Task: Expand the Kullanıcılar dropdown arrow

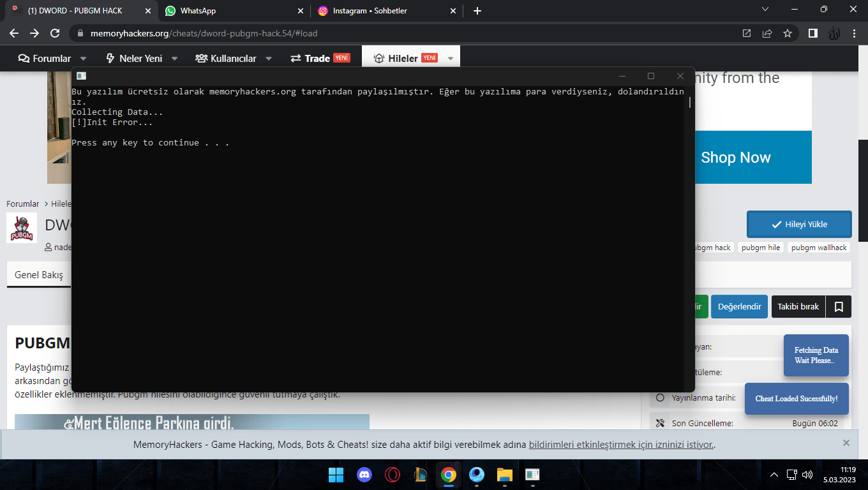Action: pos(269,59)
